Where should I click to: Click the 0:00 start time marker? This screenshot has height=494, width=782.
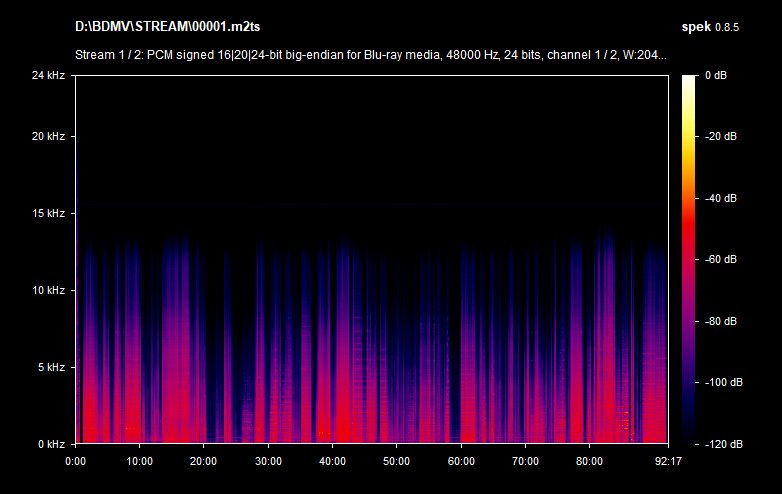(x=75, y=461)
